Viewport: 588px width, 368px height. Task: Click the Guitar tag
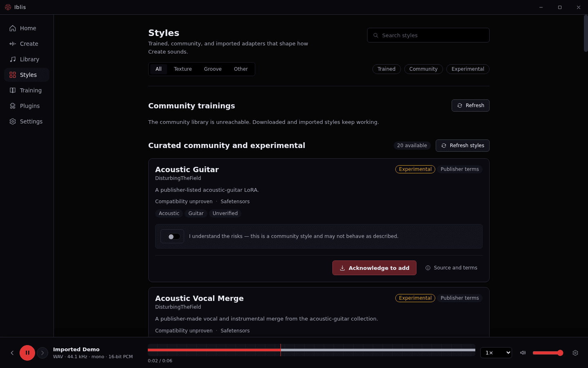point(196,213)
